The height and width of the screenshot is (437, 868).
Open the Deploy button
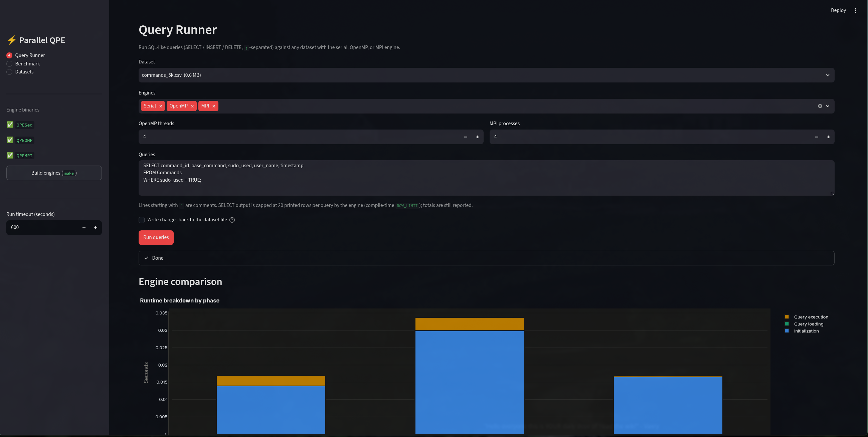click(838, 10)
